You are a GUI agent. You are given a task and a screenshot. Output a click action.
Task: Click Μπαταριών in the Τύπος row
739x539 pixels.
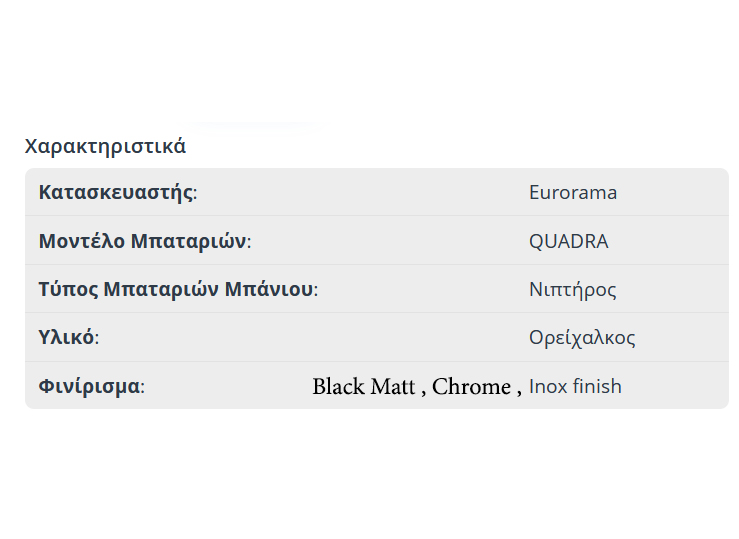click(161, 290)
